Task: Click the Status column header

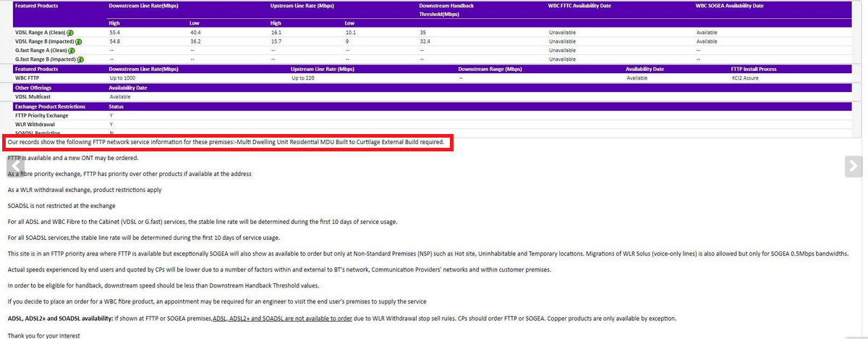Action: tap(116, 106)
